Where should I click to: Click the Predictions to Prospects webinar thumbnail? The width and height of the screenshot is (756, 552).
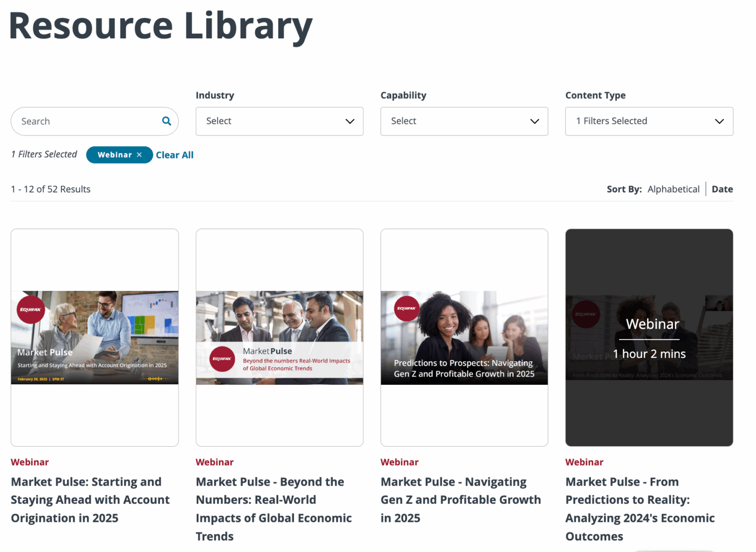point(464,337)
